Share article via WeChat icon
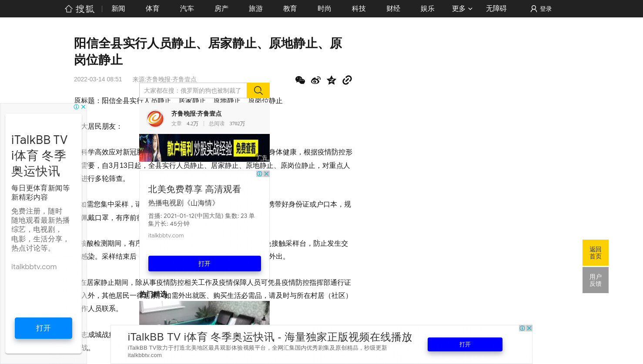643x364 pixels. pyautogui.click(x=300, y=80)
